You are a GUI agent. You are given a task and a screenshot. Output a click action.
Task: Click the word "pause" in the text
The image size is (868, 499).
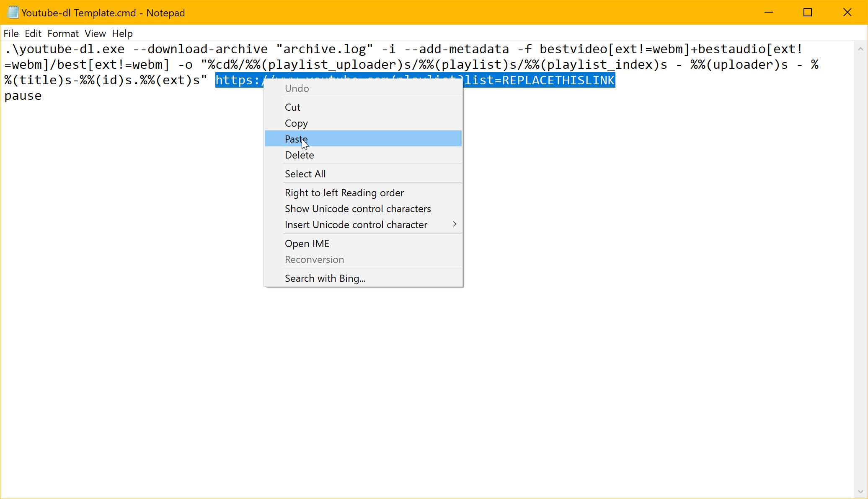click(23, 96)
